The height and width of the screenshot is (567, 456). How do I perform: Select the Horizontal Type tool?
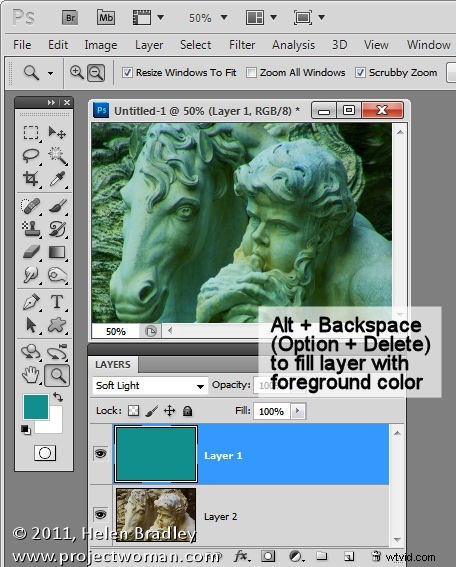[x=57, y=302]
